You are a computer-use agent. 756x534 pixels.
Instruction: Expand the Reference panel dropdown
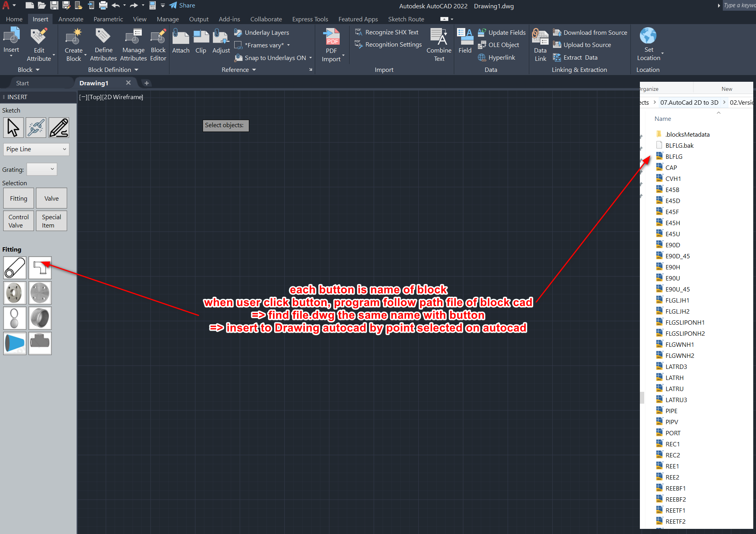[239, 70]
